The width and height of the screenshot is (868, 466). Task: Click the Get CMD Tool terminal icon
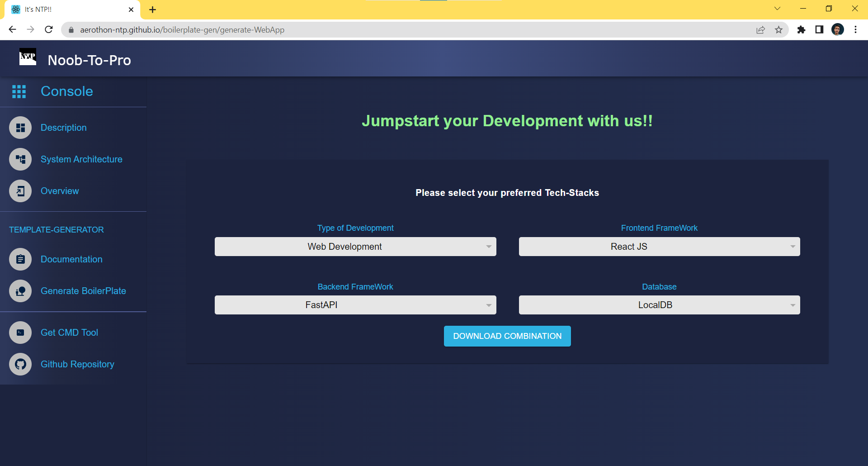20,333
